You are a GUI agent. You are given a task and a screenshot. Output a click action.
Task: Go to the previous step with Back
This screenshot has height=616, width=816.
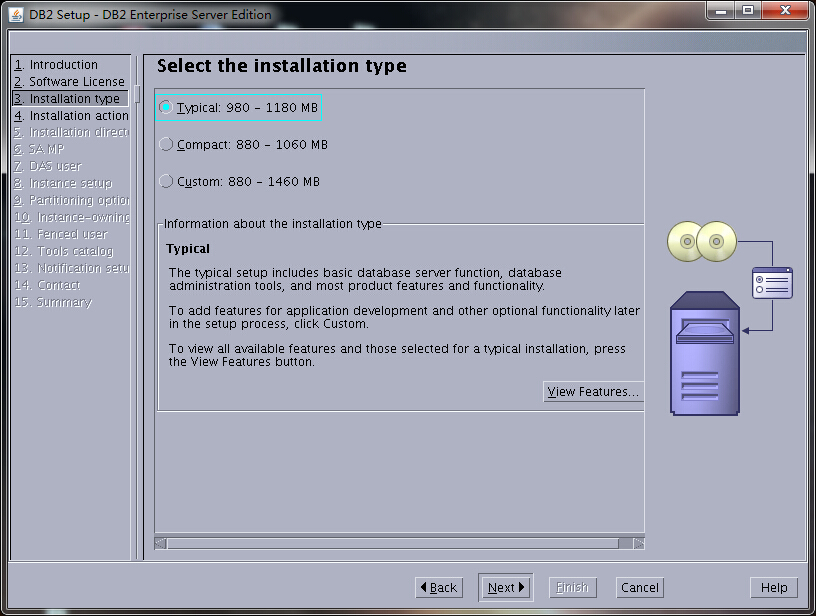tap(439, 588)
